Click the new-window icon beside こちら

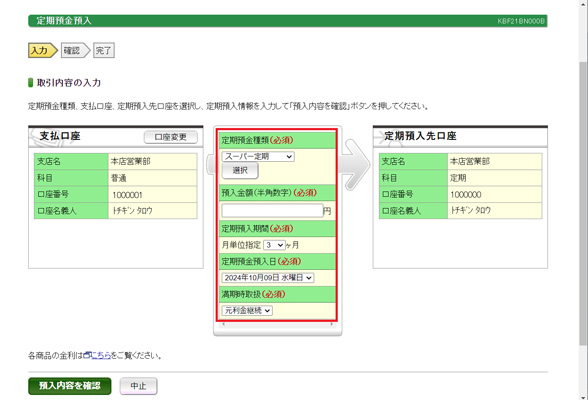[87, 355]
